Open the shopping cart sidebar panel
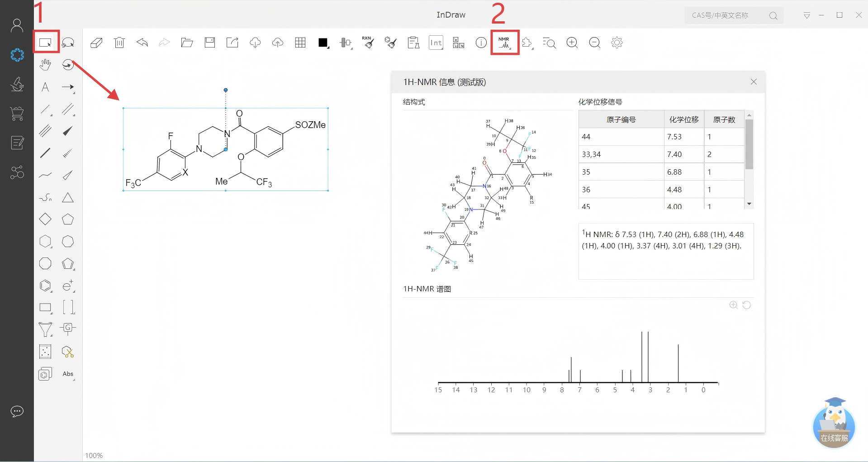Image resolution: width=868 pixels, height=462 pixels. tap(17, 114)
